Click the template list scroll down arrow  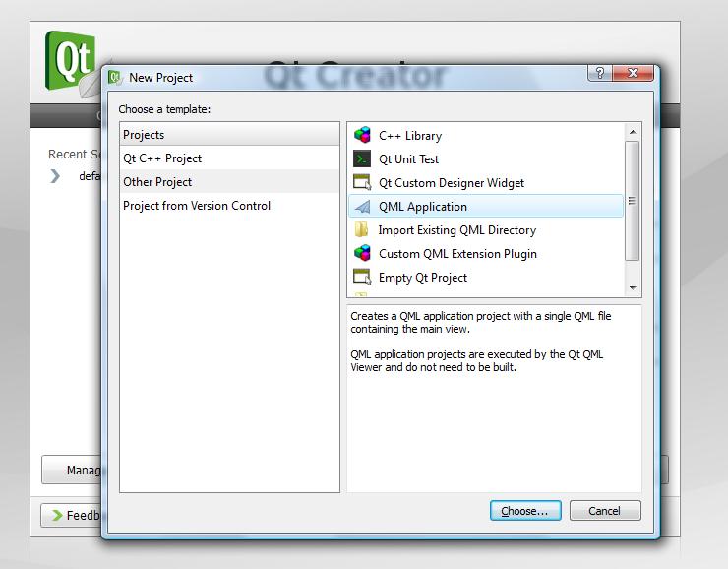tap(633, 288)
